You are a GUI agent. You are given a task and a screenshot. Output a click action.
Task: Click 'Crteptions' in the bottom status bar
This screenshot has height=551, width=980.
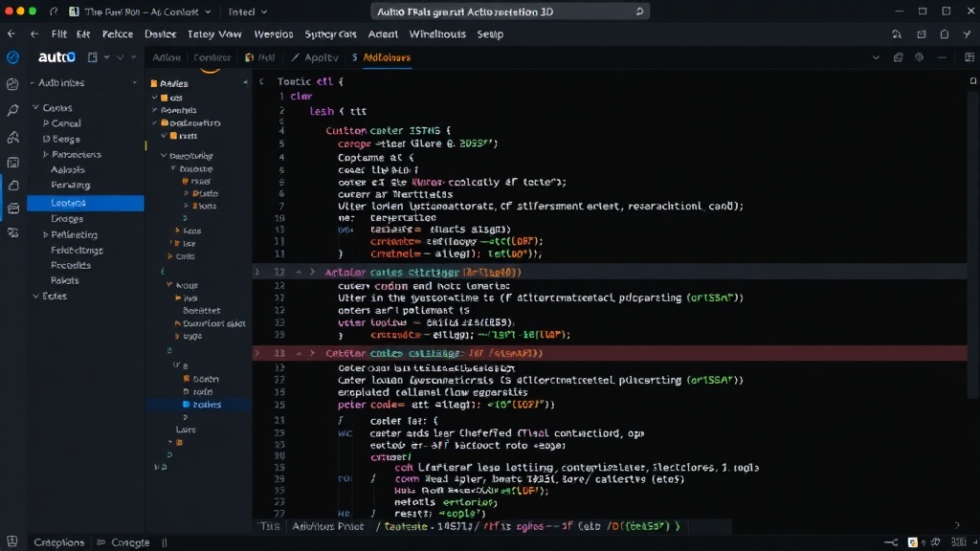(x=58, y=542)
